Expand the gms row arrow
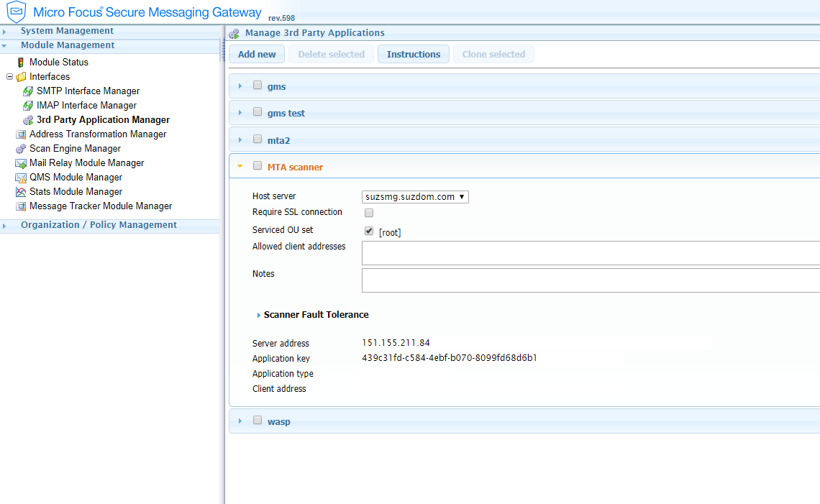Screen dimensions: 820x504 [x=240, y=86]
